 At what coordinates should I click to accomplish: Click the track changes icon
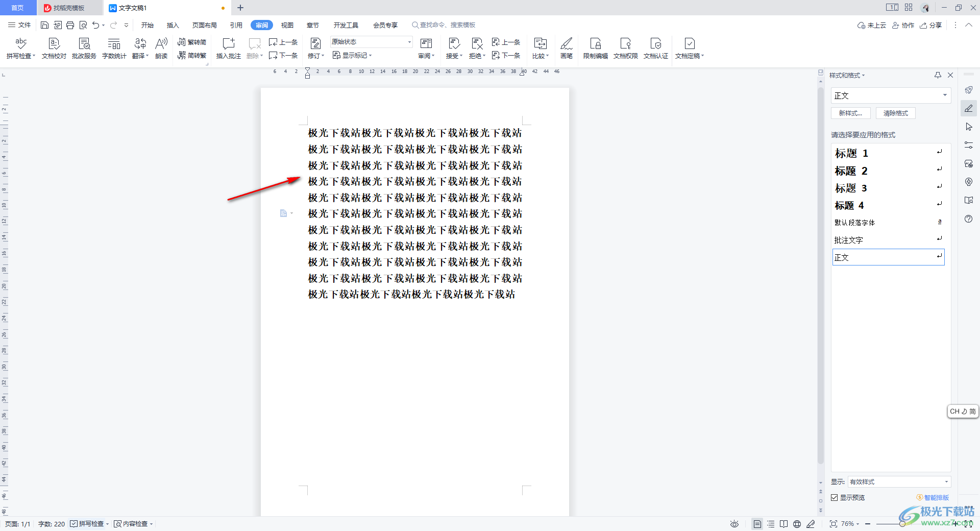316,44
